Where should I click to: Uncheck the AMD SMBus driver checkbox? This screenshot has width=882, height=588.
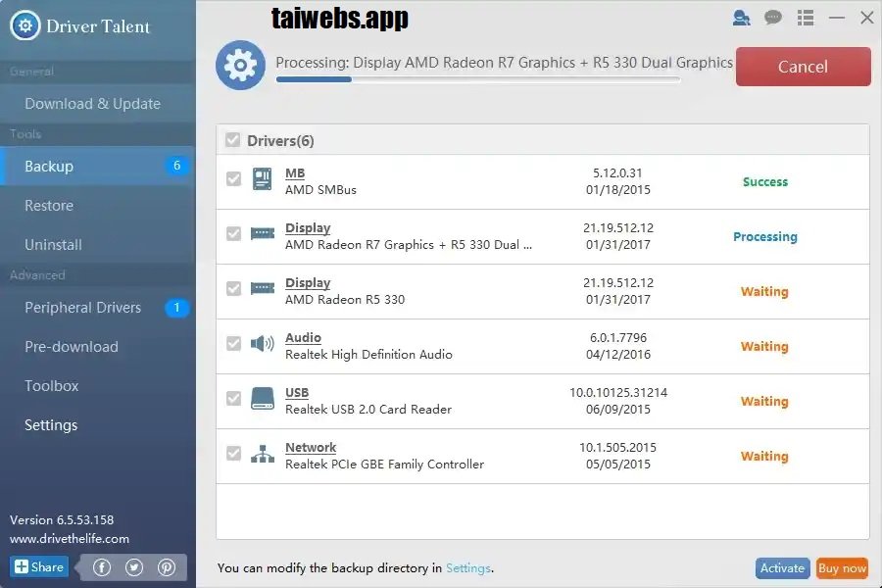tap(233, 179)
